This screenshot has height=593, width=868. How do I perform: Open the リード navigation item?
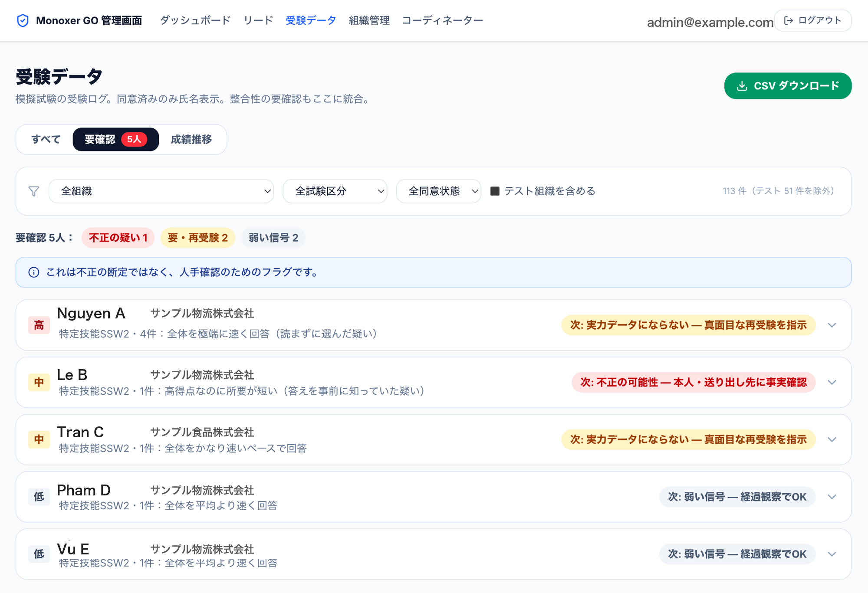tap(258, 20)
